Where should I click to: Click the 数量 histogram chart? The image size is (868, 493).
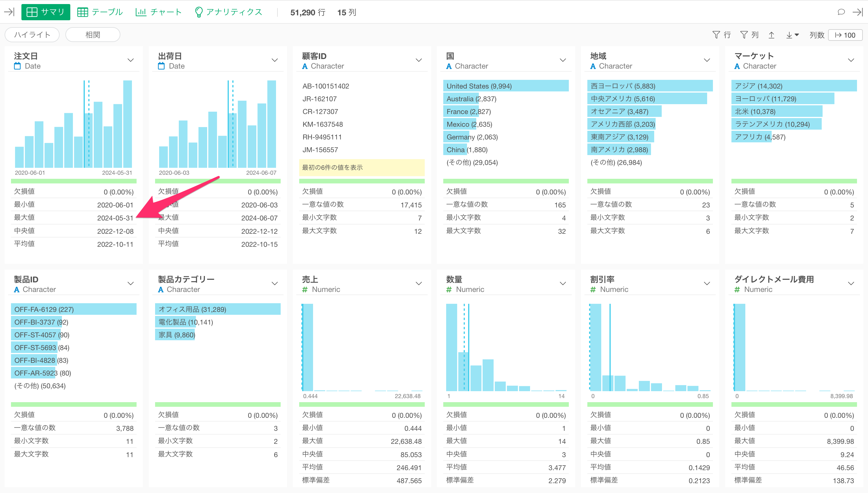[506, 347]
